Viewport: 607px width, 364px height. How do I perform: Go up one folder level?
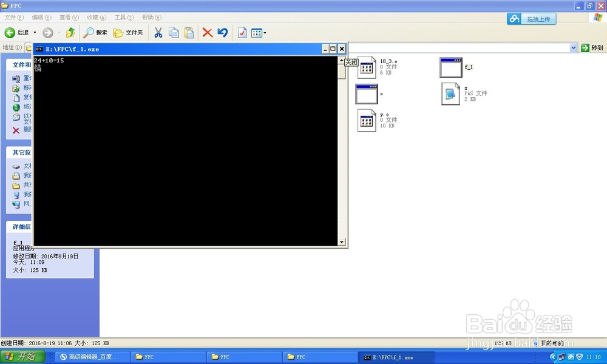pyautogui.click(x=70, y=33)
